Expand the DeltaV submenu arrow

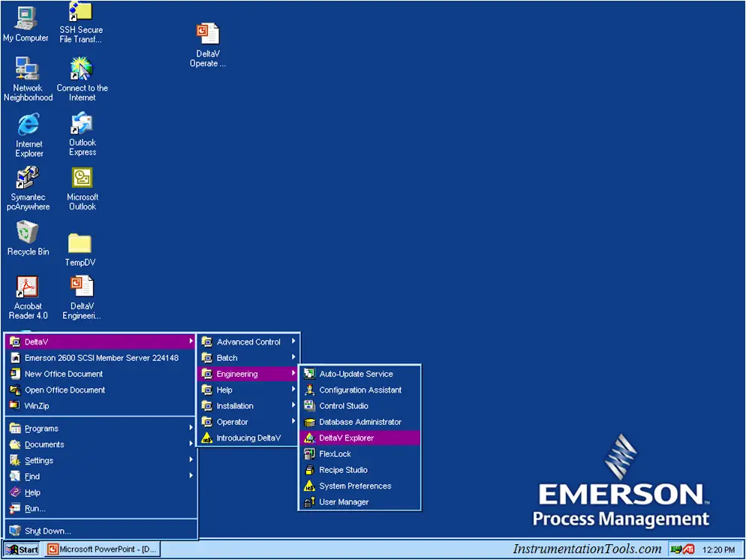point(191,341)
